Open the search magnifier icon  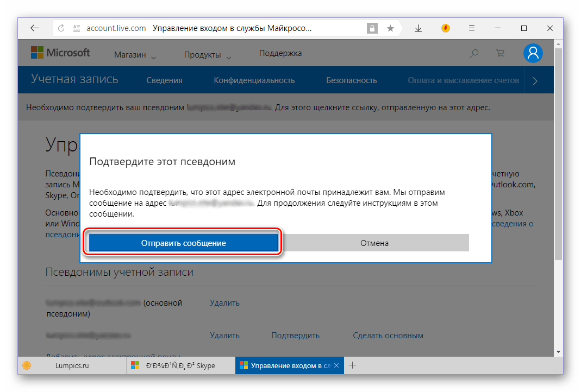click(474, 53)
